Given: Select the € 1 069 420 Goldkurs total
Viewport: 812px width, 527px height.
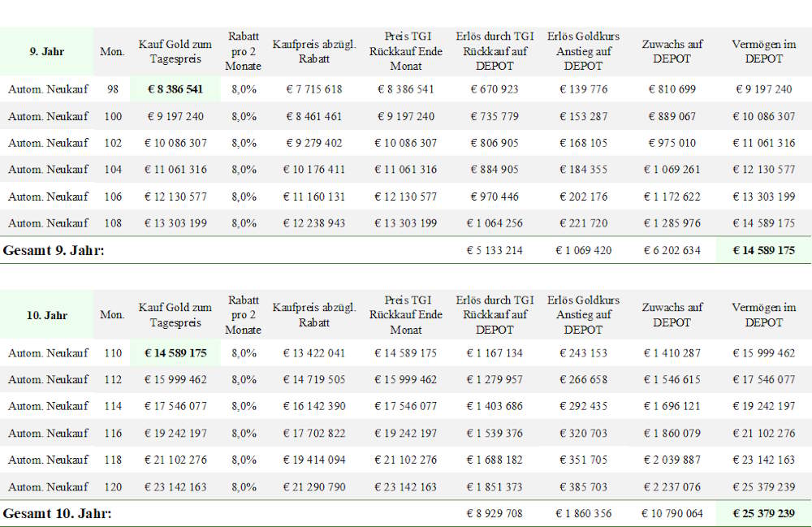Looking at the screenshot, I should coord(583,251).
